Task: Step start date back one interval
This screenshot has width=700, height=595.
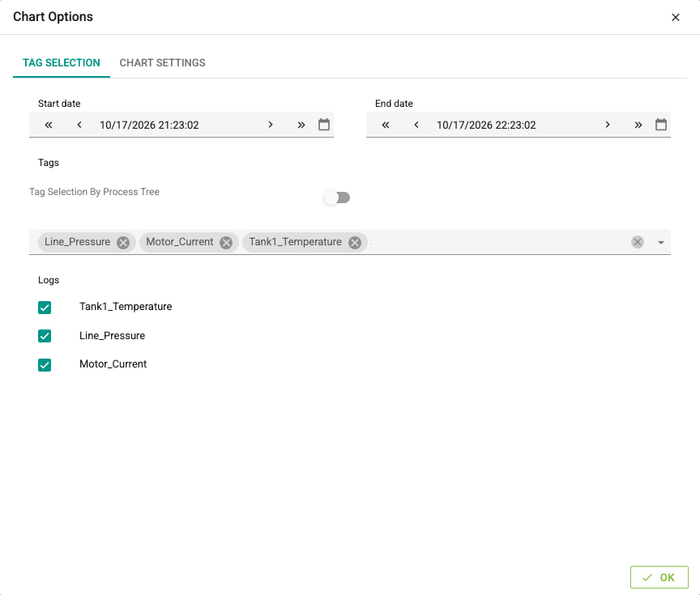Action: 79,125
